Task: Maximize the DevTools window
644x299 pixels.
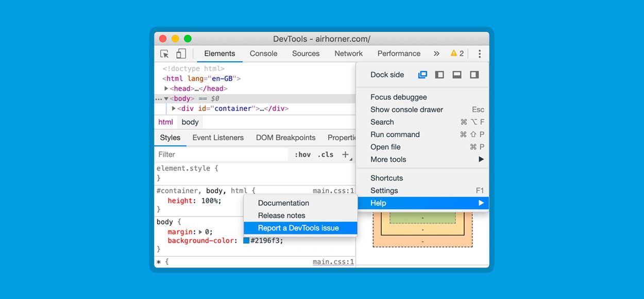Action: [188, 39]
